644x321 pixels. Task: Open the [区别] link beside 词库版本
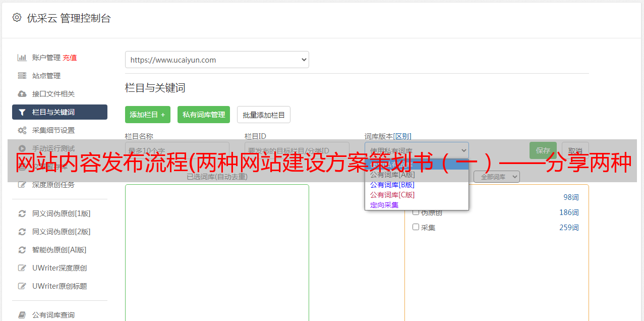pos(402,136)
